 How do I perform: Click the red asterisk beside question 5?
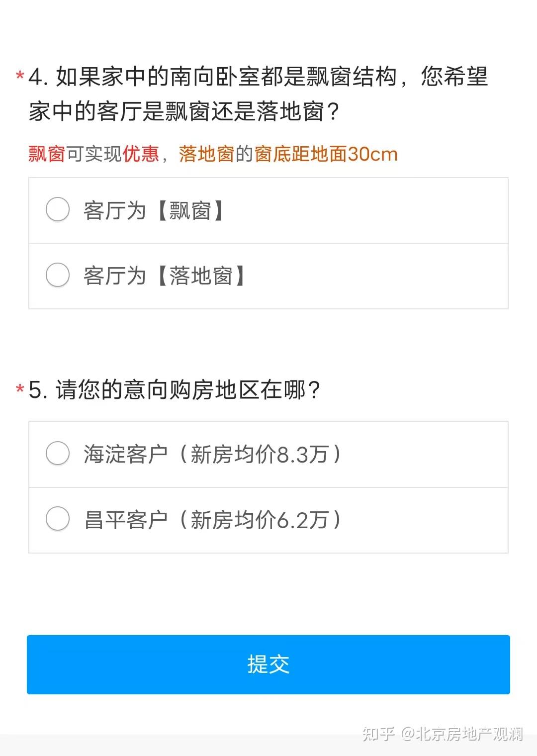click(20, 389)
